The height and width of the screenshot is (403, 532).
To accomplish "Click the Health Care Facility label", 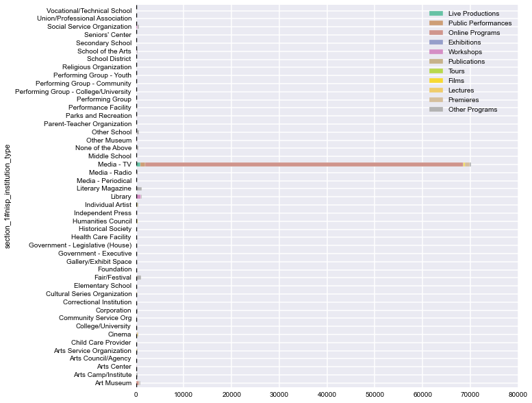I will point(101,237).
